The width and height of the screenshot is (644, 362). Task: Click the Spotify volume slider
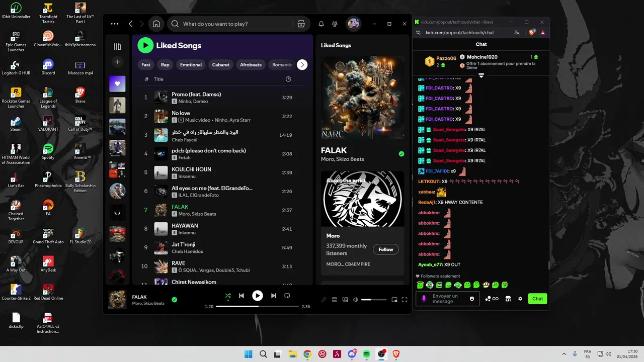[374, 300]
